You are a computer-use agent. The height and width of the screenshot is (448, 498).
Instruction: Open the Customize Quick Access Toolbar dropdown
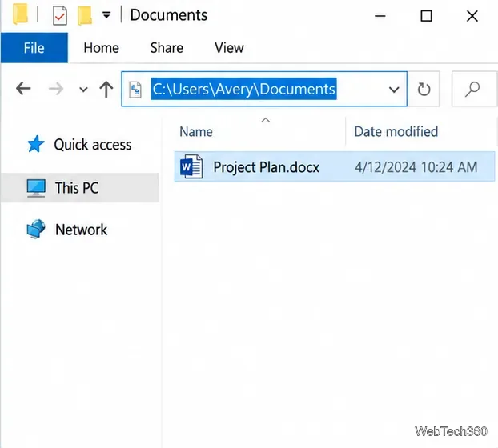pyautogui.click(x=106, y=15)
